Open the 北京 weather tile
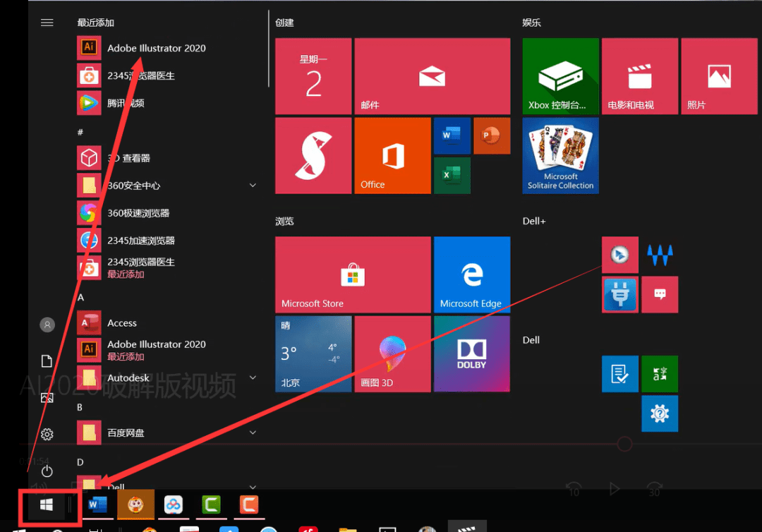Viewport: 762px width, 532px height. [x=313, y=353]
